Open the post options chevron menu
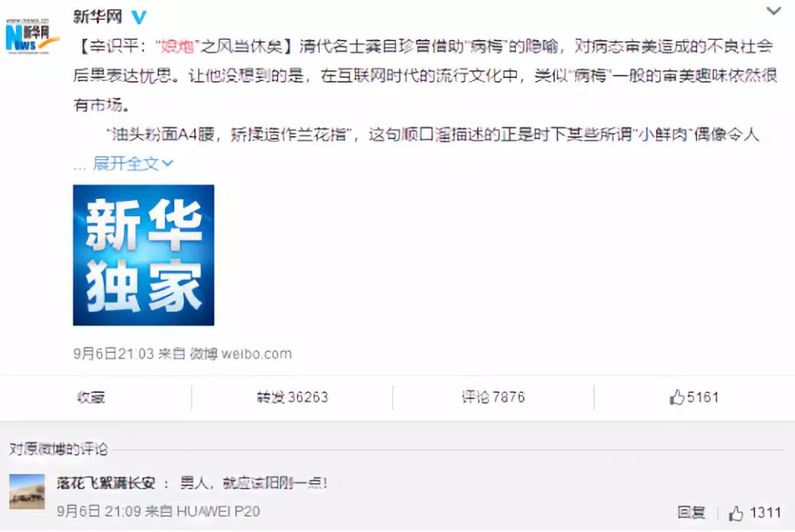Screen dimensions: 795x532 pyautogui.click(x=774, y=11)
